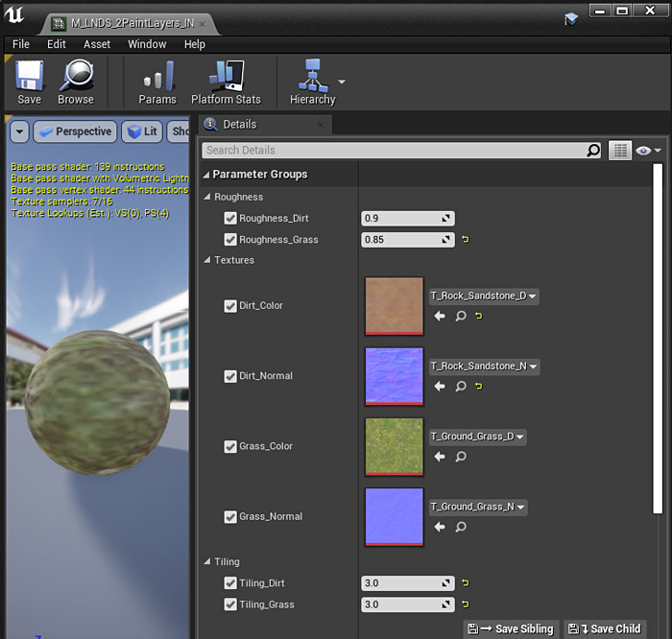This screenshot has width=672, height=639.
Task: Browse to Grass_Normal texture with magnifier icon
Action: 461,527
